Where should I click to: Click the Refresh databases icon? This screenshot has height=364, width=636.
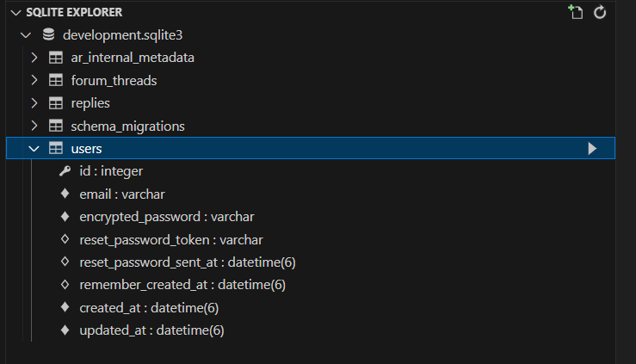(x=601, y=12)
